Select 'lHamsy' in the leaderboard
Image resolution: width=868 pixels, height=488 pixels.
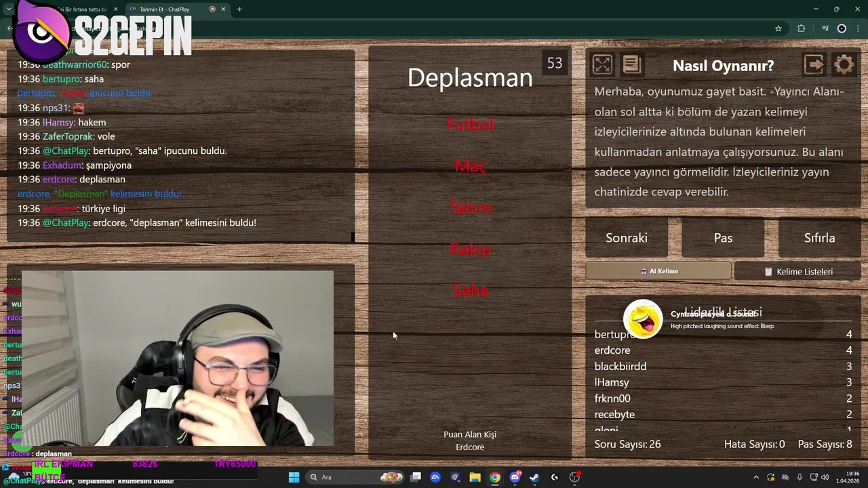click(x=612, y=382)
